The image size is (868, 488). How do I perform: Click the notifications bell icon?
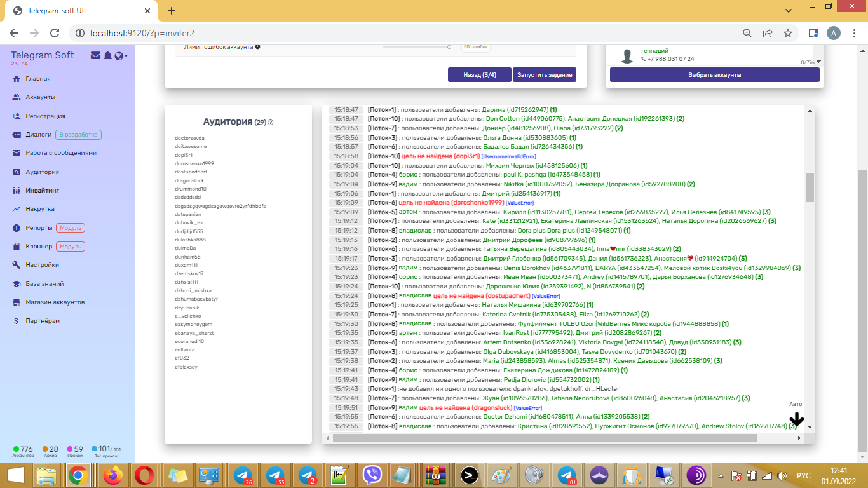107,56
